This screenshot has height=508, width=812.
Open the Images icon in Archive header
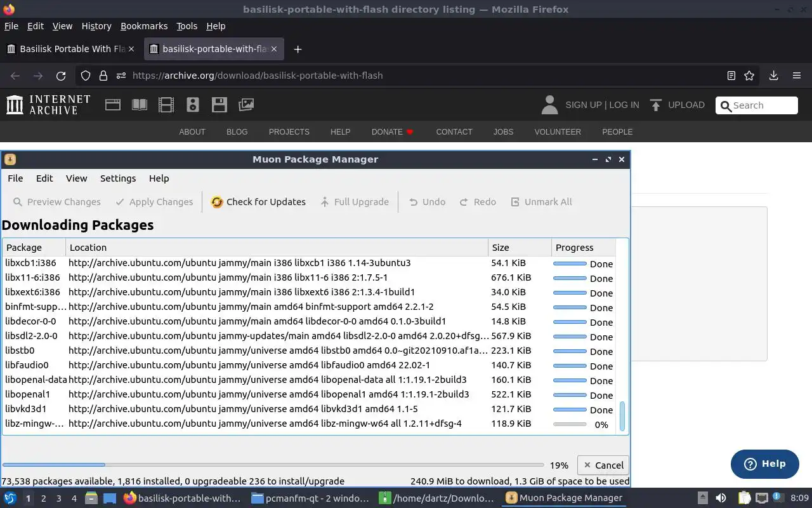coord(246,105)
